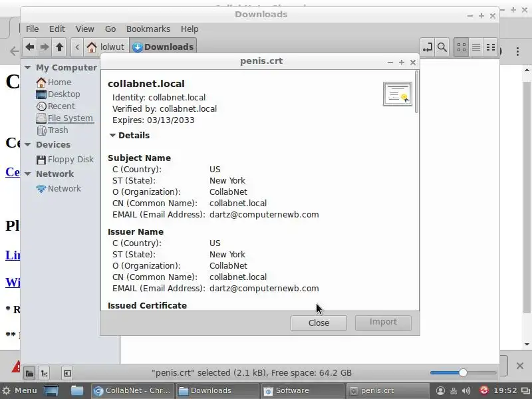Screen dimensions: 532x399
Task: Click selected file status text
Action: (251, 373)
